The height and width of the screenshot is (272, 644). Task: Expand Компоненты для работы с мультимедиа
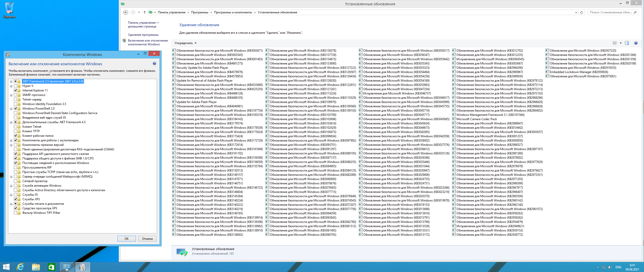[x=11, y=141]
